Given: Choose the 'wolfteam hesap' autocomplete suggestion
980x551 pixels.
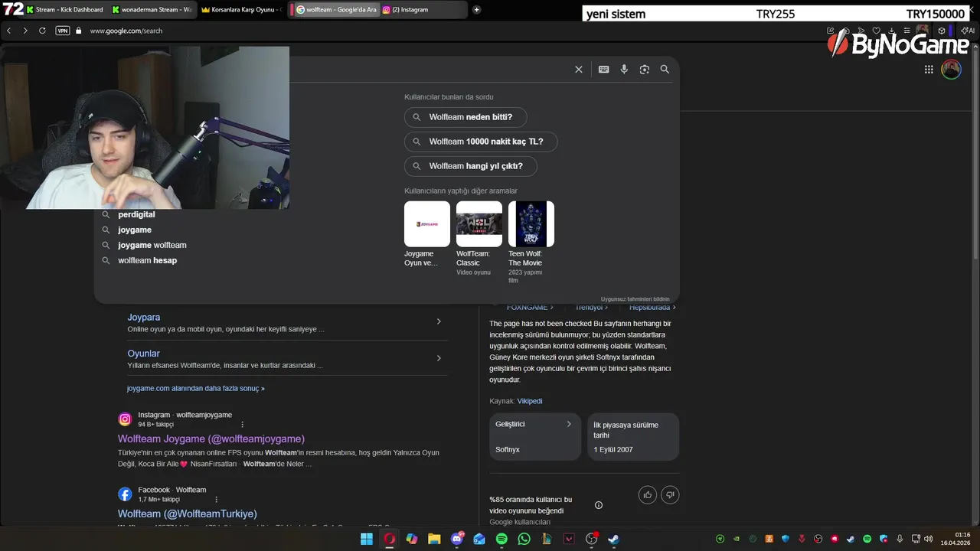Looking at the screenshot, I should point(147,261).
